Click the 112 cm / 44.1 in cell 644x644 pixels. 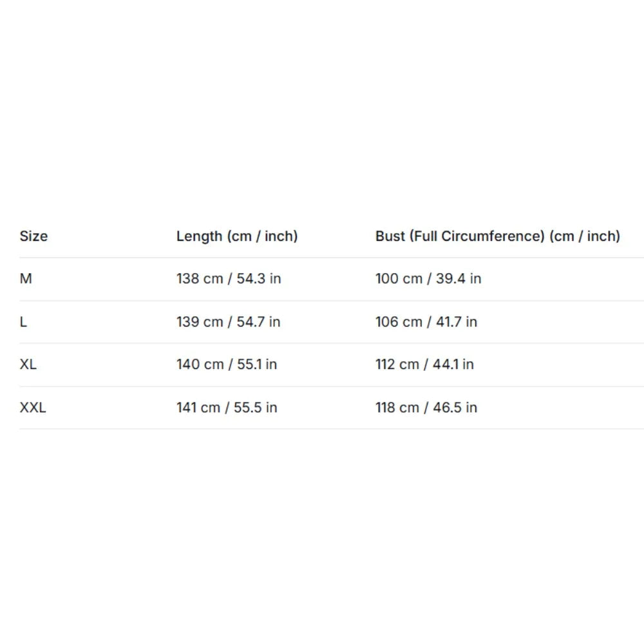pyautogui.click(x=424, y=365)
